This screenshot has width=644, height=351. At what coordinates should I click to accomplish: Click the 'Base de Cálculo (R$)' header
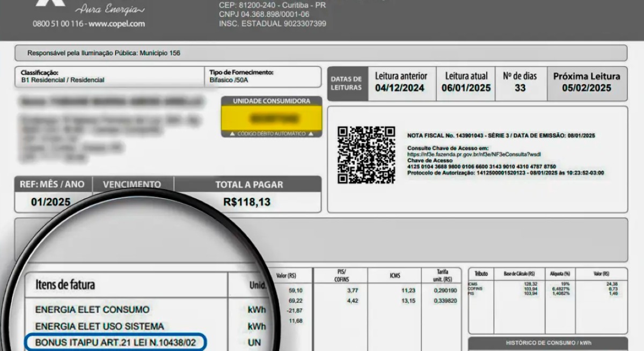[518, 274]
